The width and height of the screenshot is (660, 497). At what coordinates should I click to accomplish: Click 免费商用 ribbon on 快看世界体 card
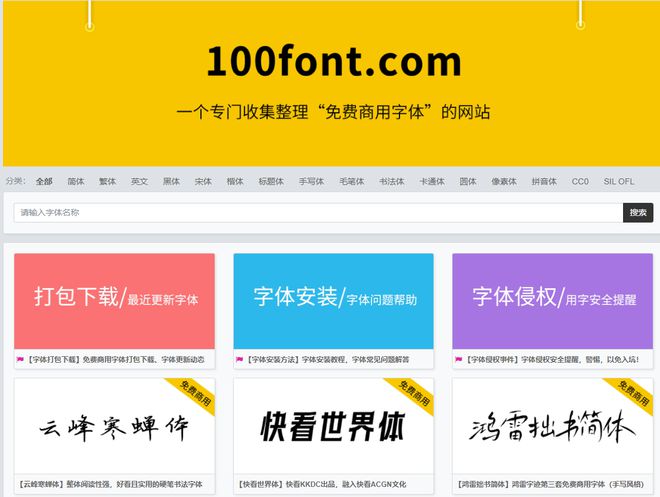click(x=414, y=393)
